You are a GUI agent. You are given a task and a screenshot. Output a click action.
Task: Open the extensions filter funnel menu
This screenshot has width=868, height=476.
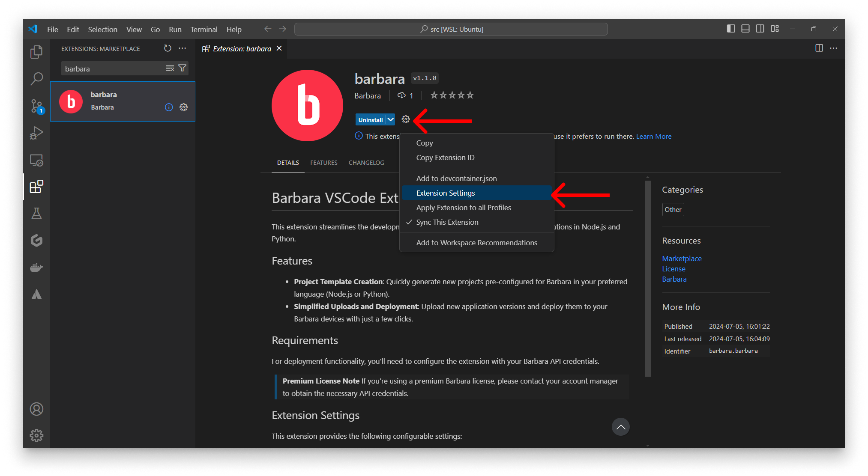(182, 68)
